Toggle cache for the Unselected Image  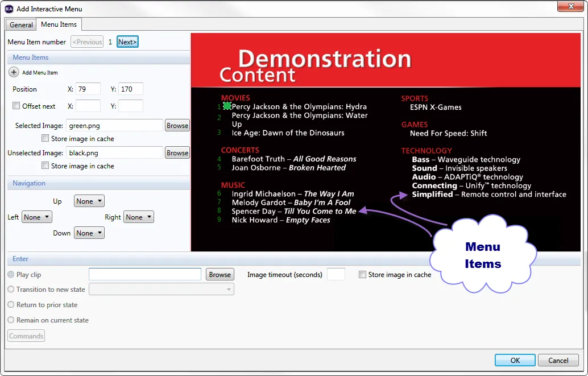click(x=45, y=166)
